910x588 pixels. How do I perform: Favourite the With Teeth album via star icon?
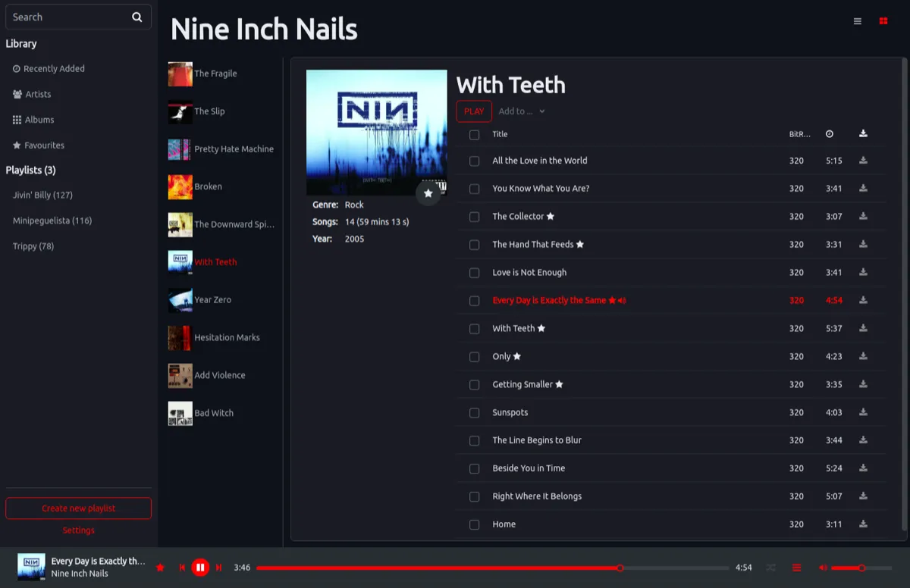[x=428, y=194]
